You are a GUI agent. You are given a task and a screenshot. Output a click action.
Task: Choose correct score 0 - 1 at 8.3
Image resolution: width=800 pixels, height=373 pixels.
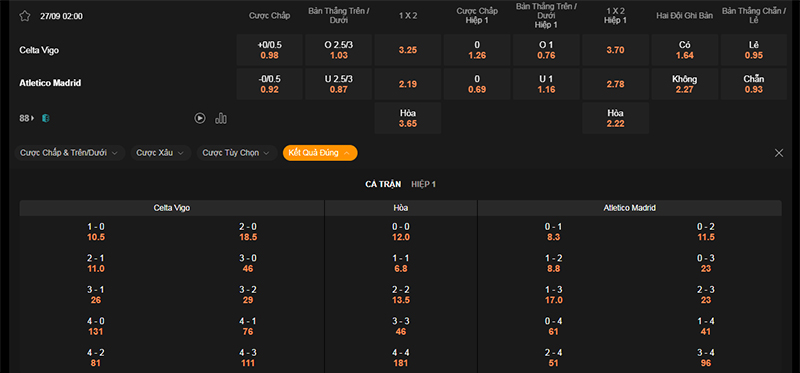pos(553,232)
